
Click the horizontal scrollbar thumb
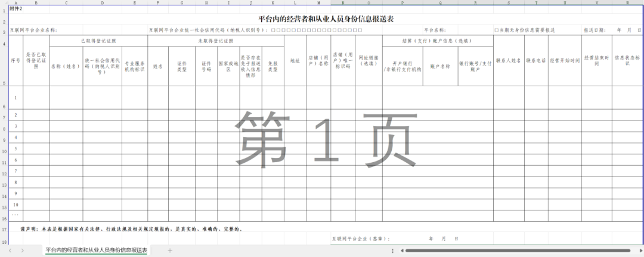tap(518, 250)
